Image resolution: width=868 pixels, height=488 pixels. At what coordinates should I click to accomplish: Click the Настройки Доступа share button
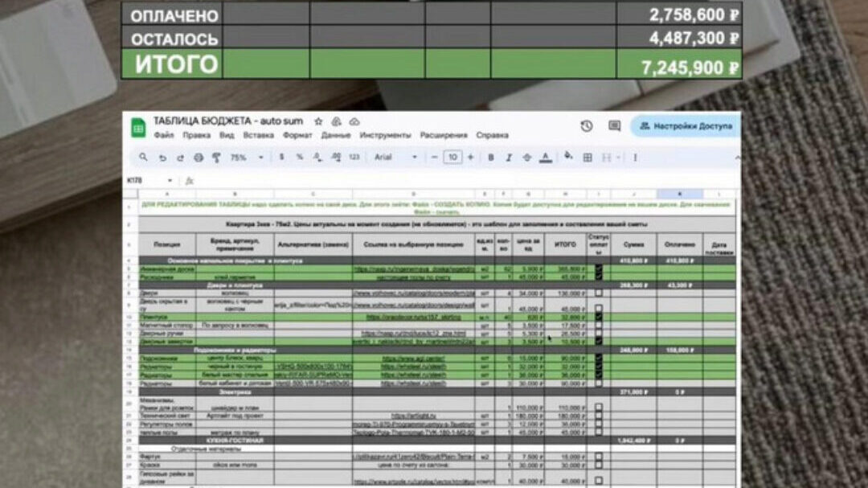685,126
